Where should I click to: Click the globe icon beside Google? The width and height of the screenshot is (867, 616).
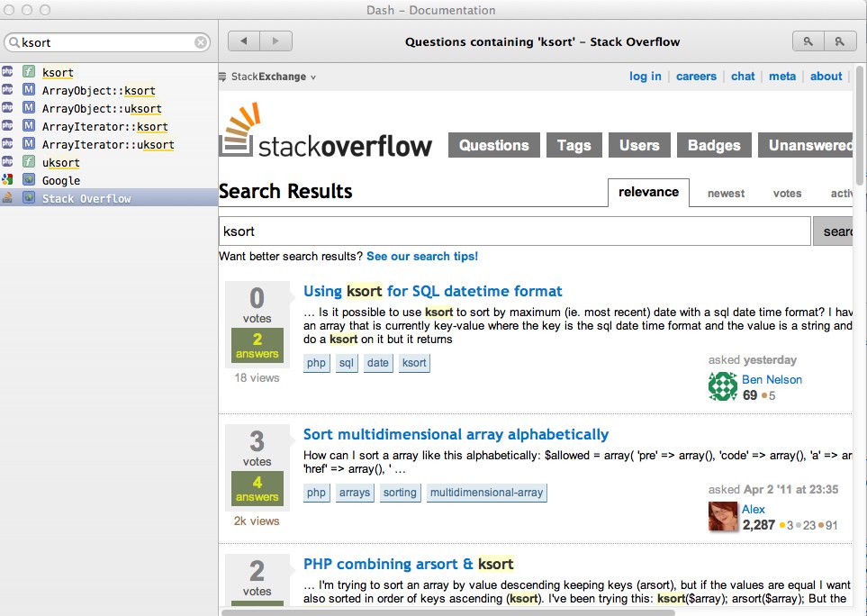point(29,180)
